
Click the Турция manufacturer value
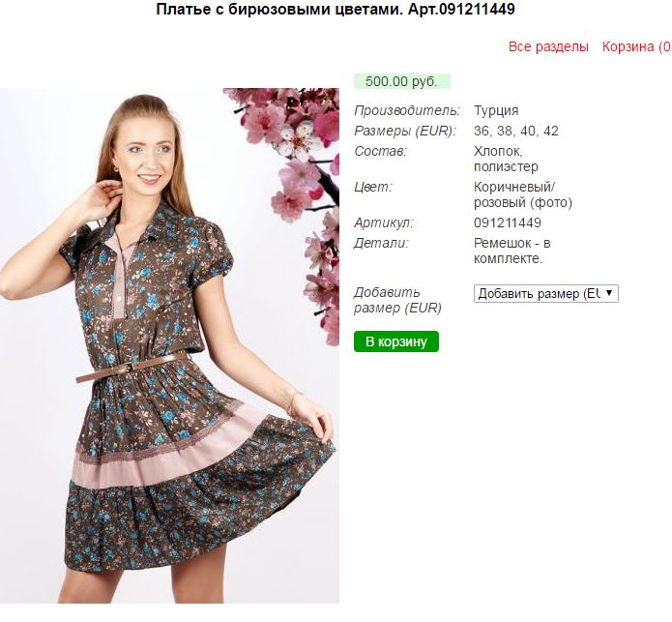[496, 110]
